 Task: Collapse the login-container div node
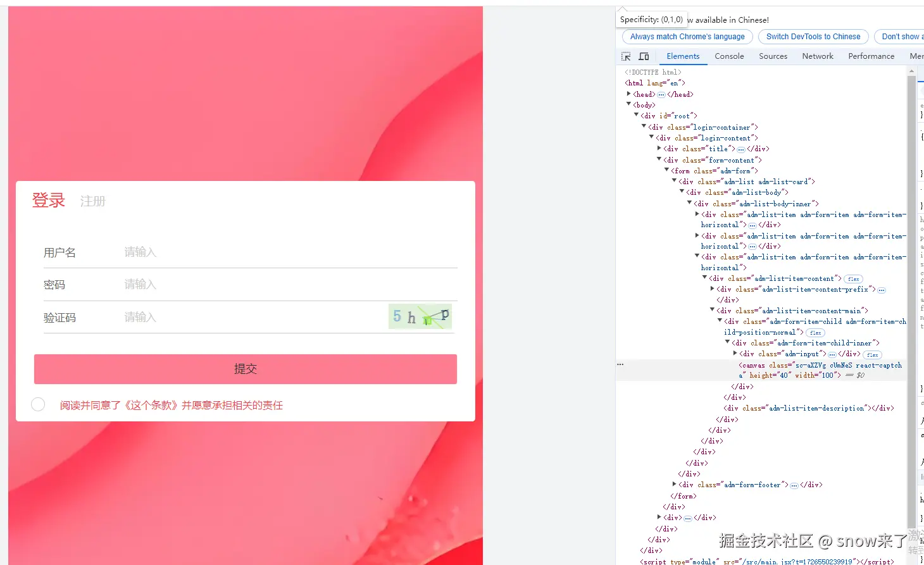pyautogui.click(x=644, y=127)
